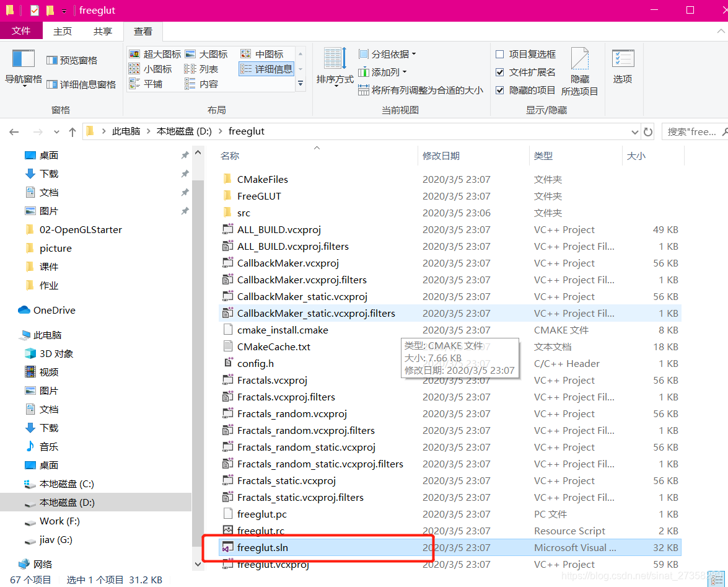Screen dimensions: 728x587
Task: Select CMakeCache.txt file
Action: 449,347
